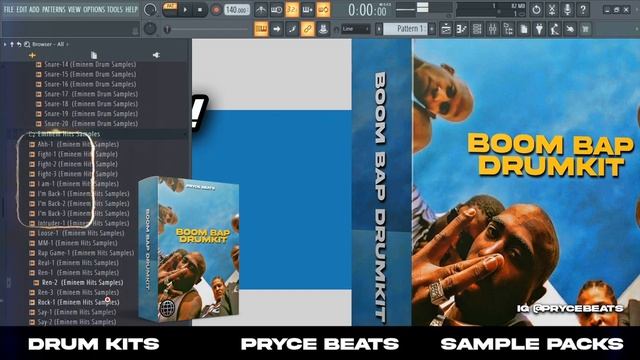
Task: Click the 140.000 tempo field
Action: coord(237,10)
